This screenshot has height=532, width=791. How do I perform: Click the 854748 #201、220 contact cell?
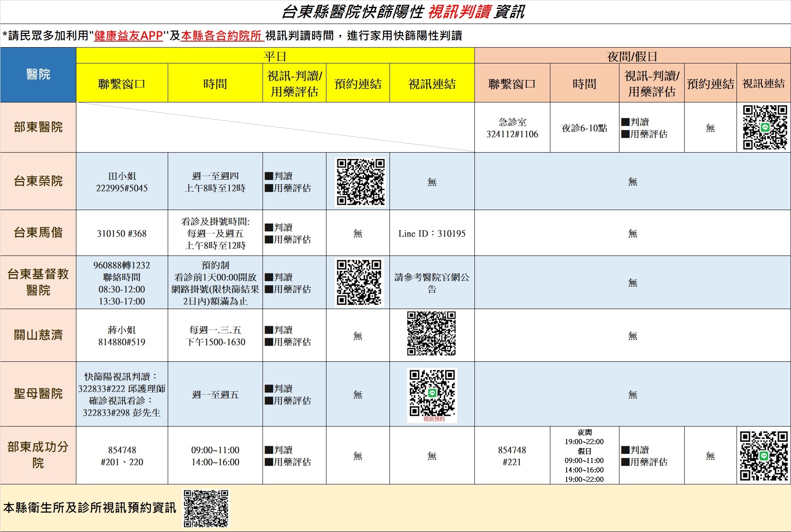[x=122, y=456]
